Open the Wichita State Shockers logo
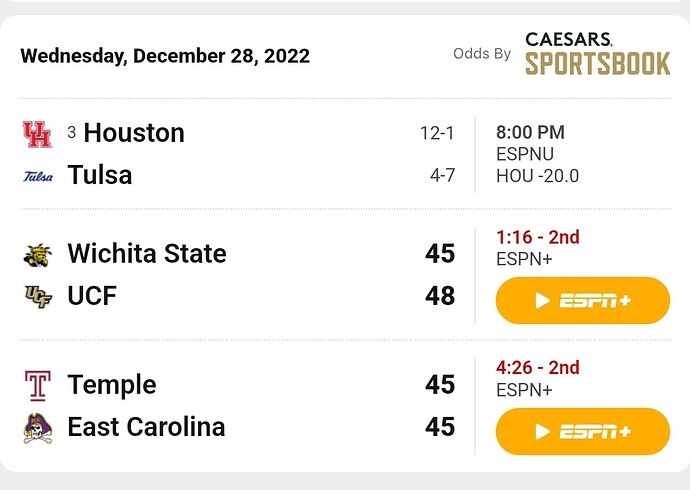Screen dimensions: 690x490 pyautogui.click(x=37, y=255)
